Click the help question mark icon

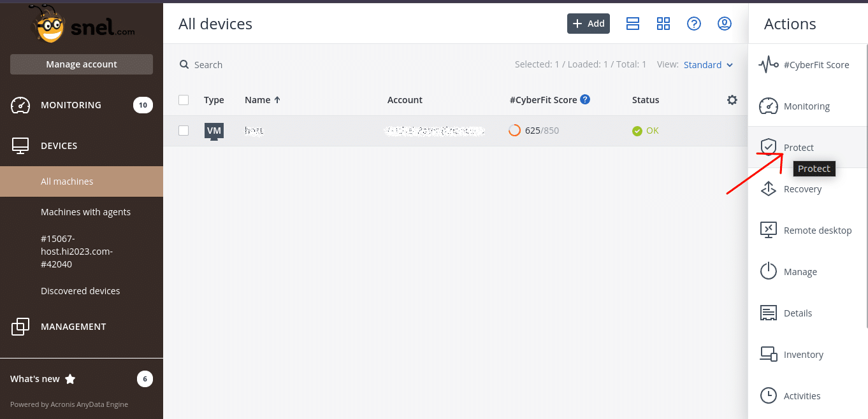[694, 24]
